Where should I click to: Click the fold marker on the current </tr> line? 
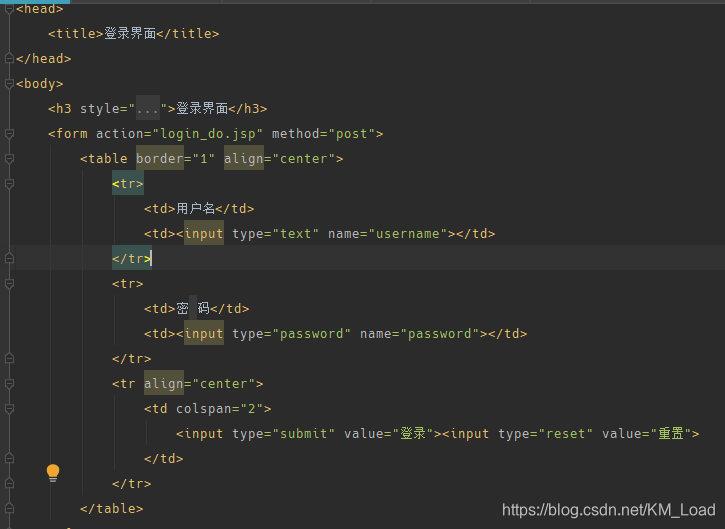tap(9, 258)
